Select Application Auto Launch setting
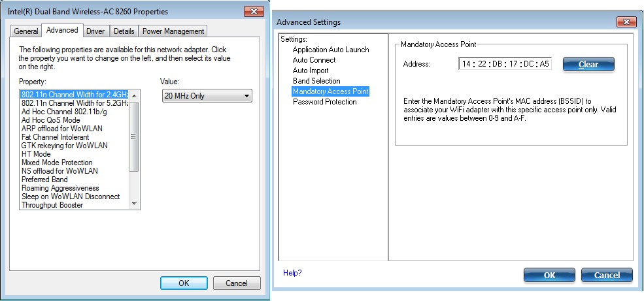The image size is (644, 301). pyautogui.click(x=331, y=50)
